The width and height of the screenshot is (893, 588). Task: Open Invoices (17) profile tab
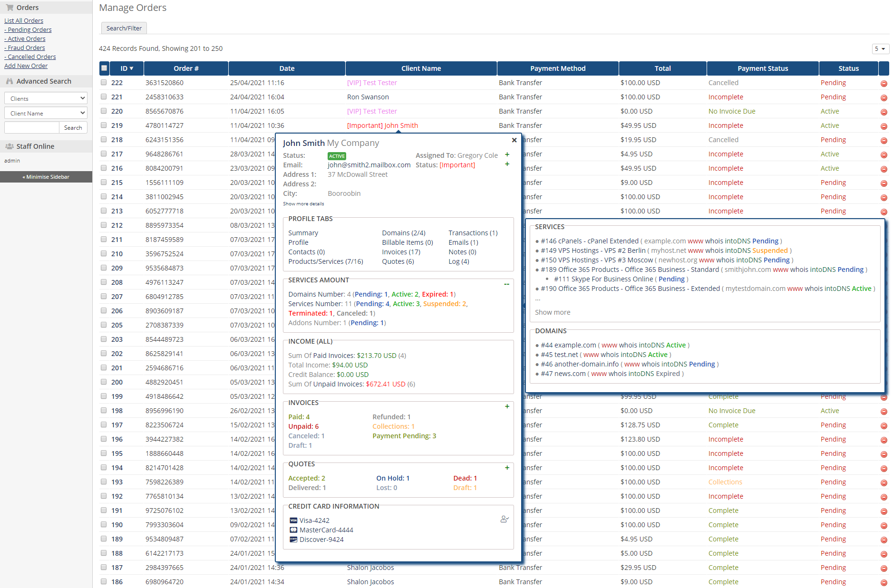point(401,252)
